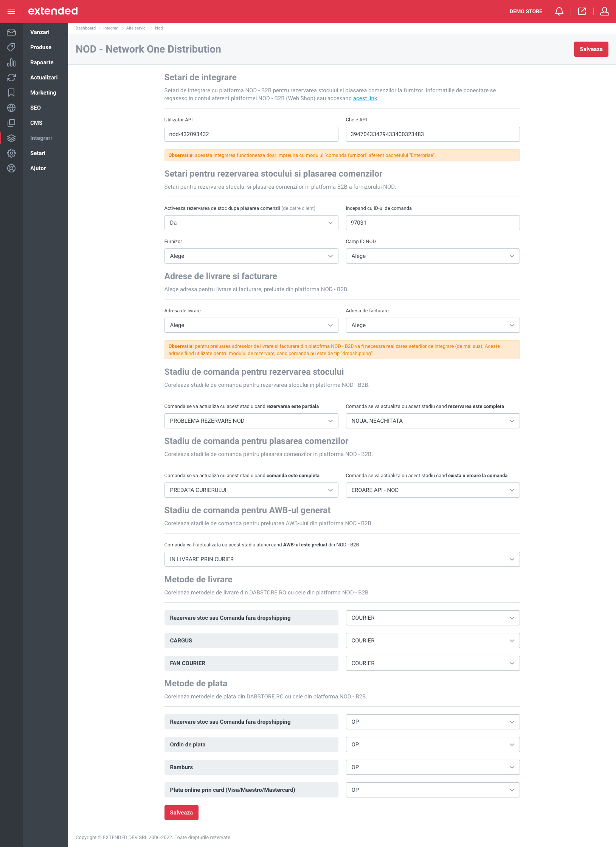Open COURIER dropdown for Rezervare stoc delivery
616x847 pixels.
pyautogui.click(x=433, y=618)
